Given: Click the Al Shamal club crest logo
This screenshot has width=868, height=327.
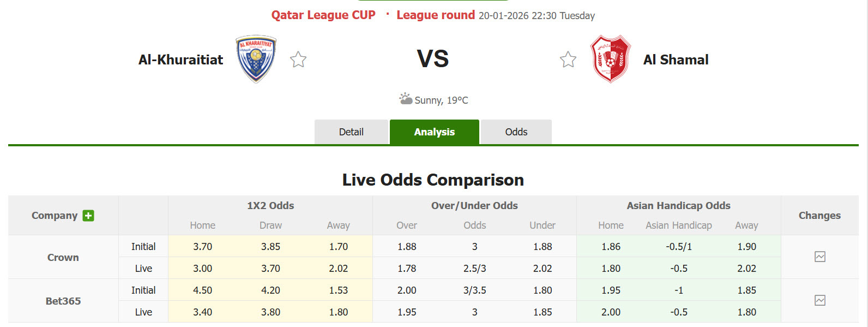Looking at the screenshot, I should click(x=611, y=59).
